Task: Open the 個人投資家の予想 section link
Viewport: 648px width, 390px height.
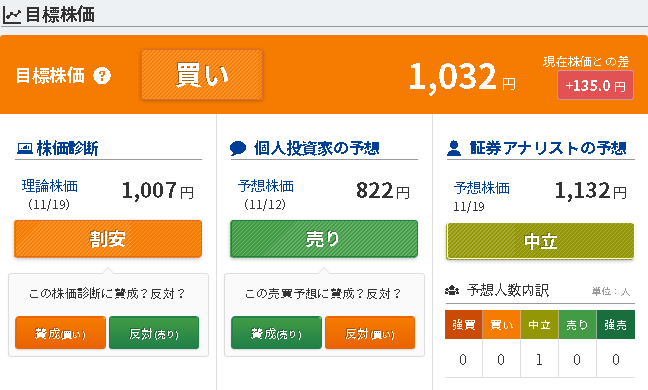Action: [x=317, y=148]
